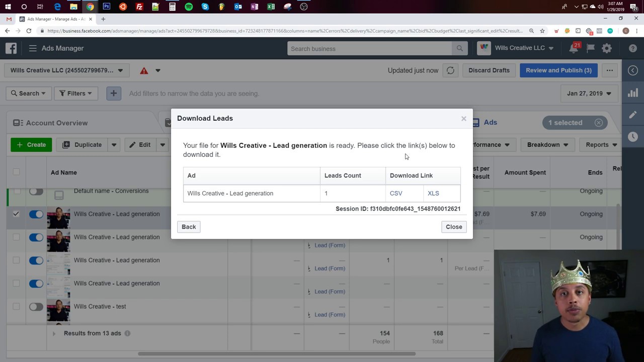The height and width of the screenshot is (362, 644).
Task: Toggle off the selected Lead generation ad
Action: pos(36,214)
